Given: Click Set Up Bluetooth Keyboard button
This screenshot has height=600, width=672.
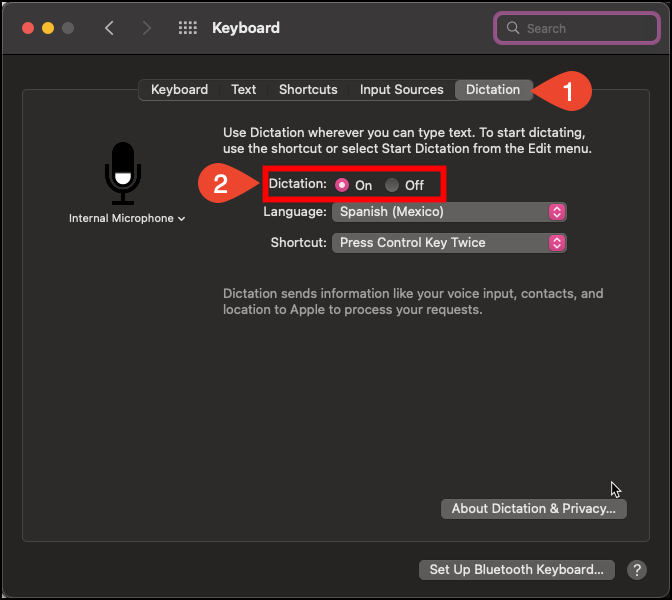Looking at the screenshot, I should (516, 570).
